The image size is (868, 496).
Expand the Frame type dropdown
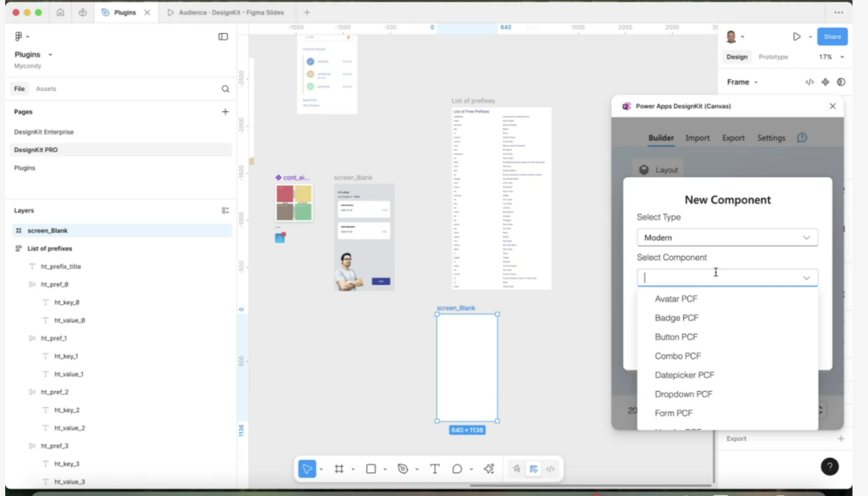pos(743,82)
